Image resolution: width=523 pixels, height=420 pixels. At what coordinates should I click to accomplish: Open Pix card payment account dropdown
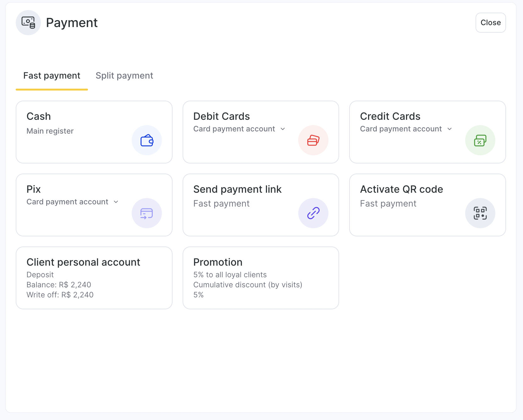(x=116, y=202)
